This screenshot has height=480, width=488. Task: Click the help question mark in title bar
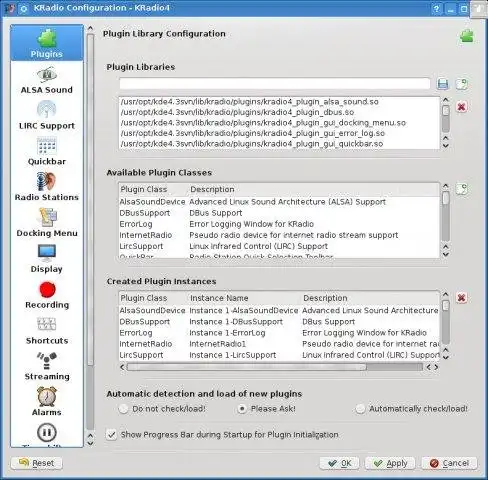[436, 9]
